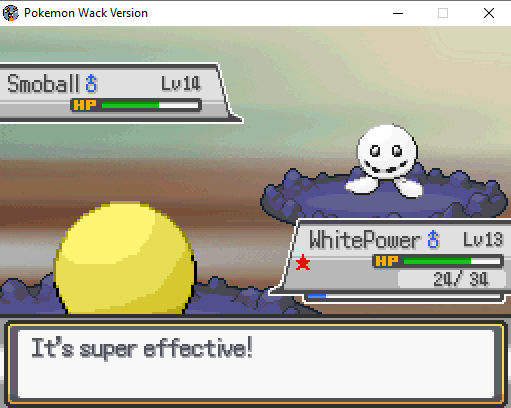Click the "Lv13" level text
This screenshot has width=511, height=408.
click(x=483, y=239)
